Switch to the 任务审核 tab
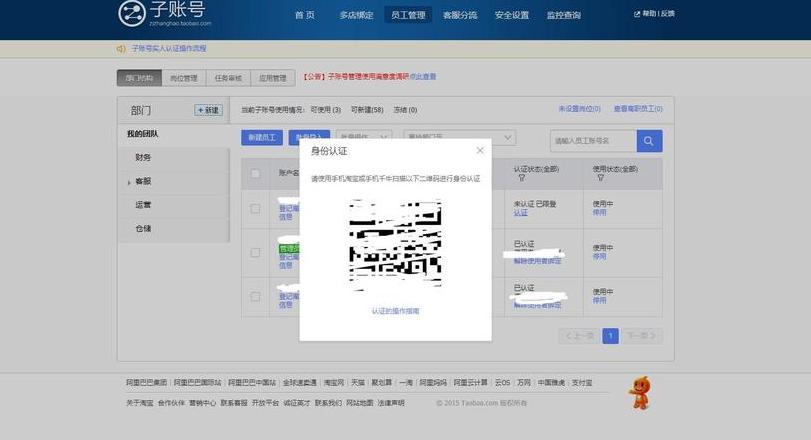Screen dimensions: 811x440 click(x=228, y=78)
